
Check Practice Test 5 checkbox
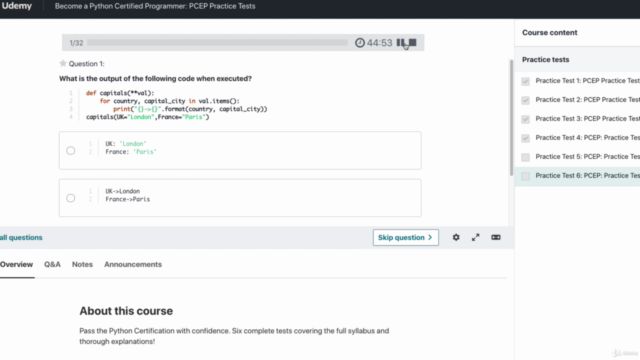click(525, 157)
